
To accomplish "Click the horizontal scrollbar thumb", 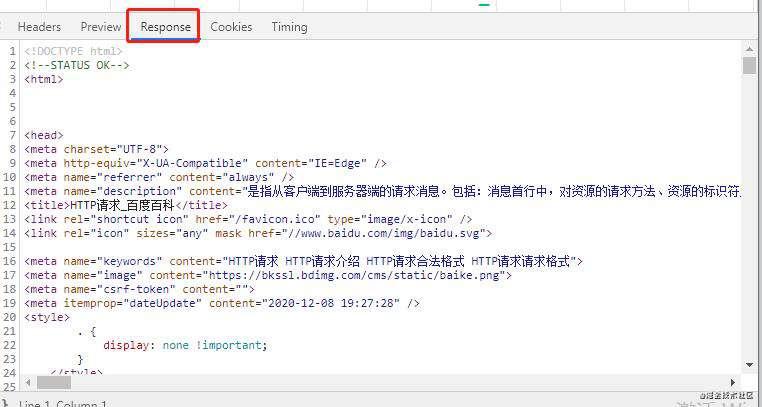I will pos(53,383).
